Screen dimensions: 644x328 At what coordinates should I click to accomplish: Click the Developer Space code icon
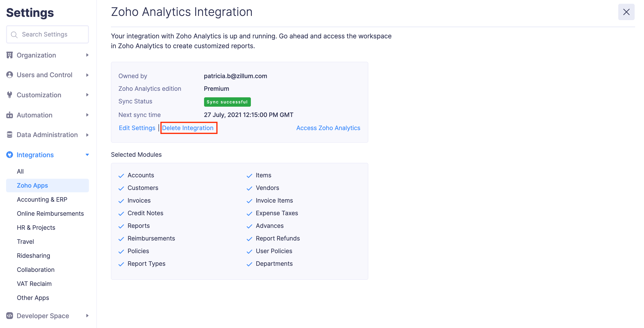(10, 316)
